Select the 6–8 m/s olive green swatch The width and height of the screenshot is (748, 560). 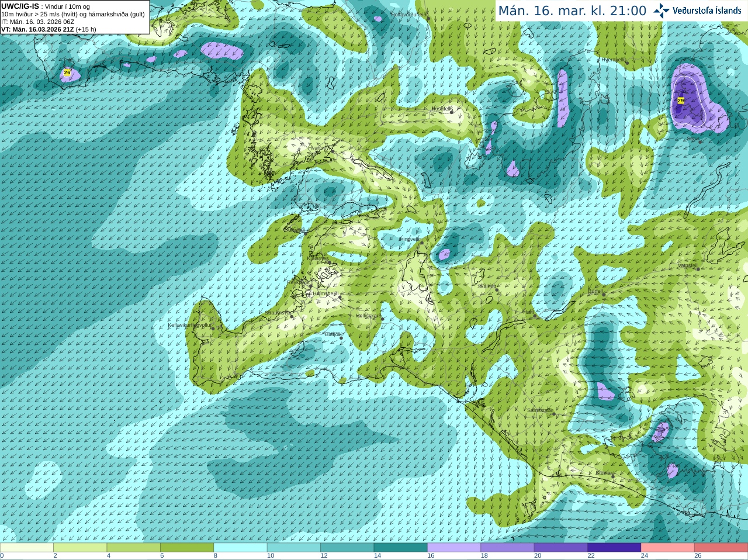pyautogui.click(x=187, y=548)
